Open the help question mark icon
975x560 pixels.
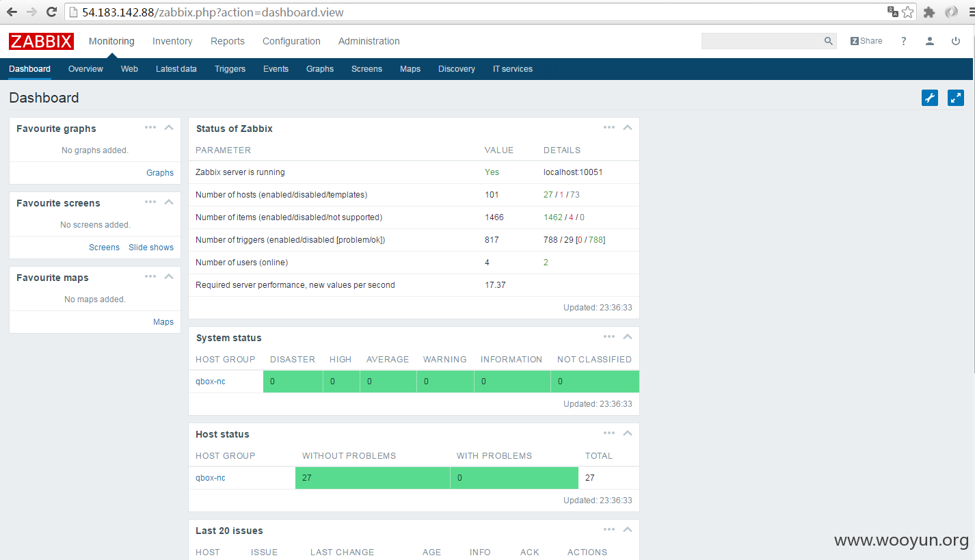click(903, 41)
